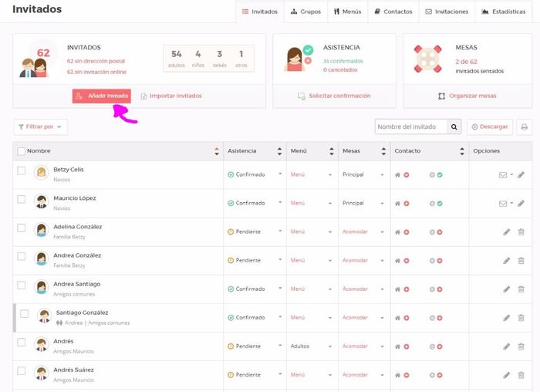
Task: Open the Estadísticas tab
Action: pos(504,12)
